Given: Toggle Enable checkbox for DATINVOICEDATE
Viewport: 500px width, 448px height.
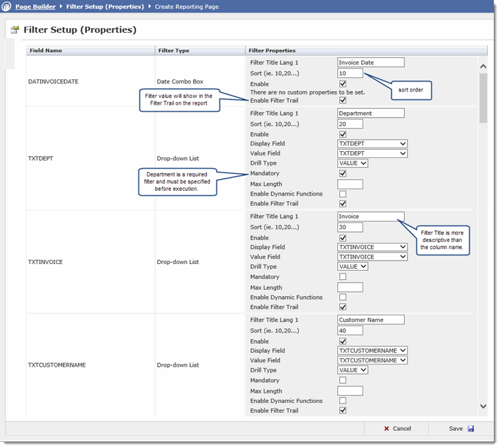Looking at the screenshot, I should coord(343,84).
